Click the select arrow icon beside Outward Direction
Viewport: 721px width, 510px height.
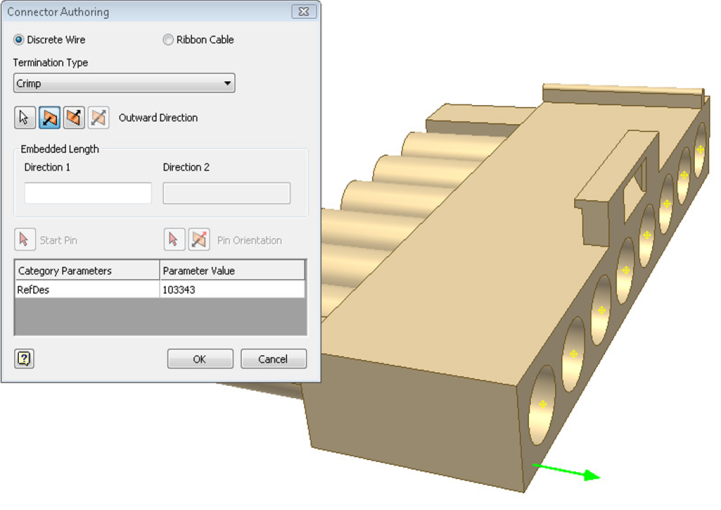coord(24,118)
